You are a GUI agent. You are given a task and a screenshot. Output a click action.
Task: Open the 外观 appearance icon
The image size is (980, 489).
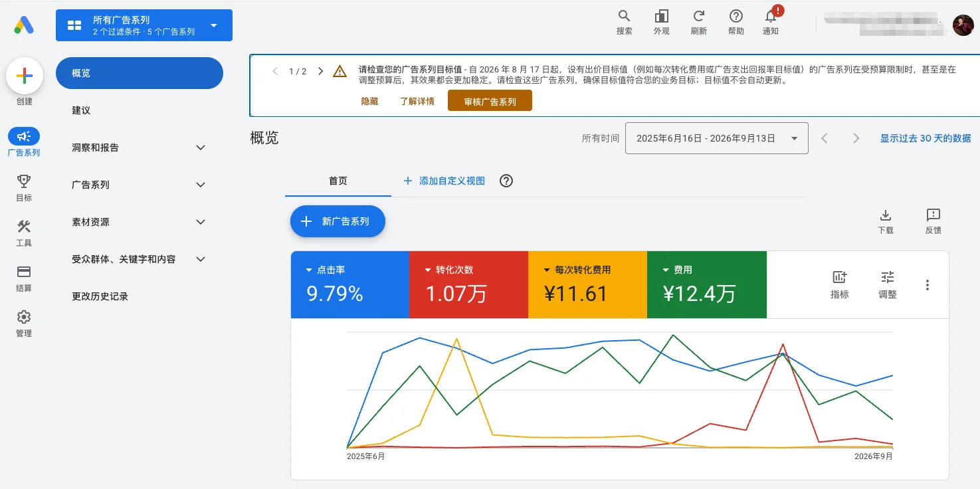coord(661,17)
